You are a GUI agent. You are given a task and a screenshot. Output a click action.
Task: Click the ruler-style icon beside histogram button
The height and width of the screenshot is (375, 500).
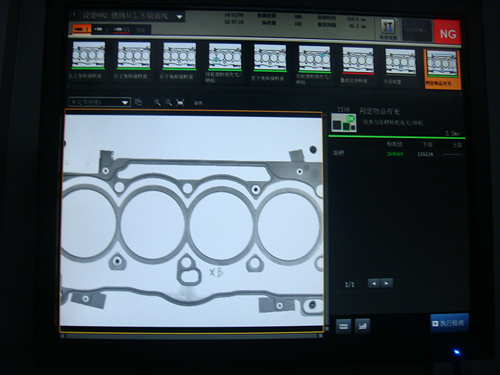pyautogui.click(x=344, y=326)
